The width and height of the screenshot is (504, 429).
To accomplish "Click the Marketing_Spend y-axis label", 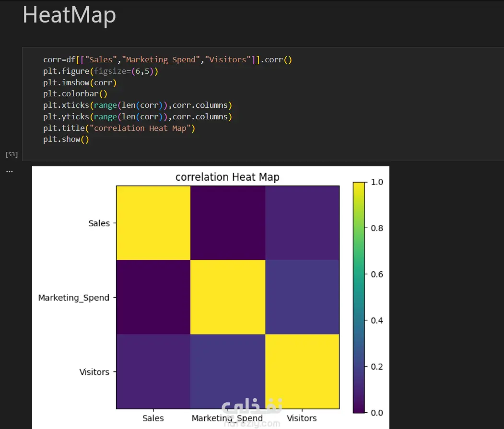I will [74, 298].
